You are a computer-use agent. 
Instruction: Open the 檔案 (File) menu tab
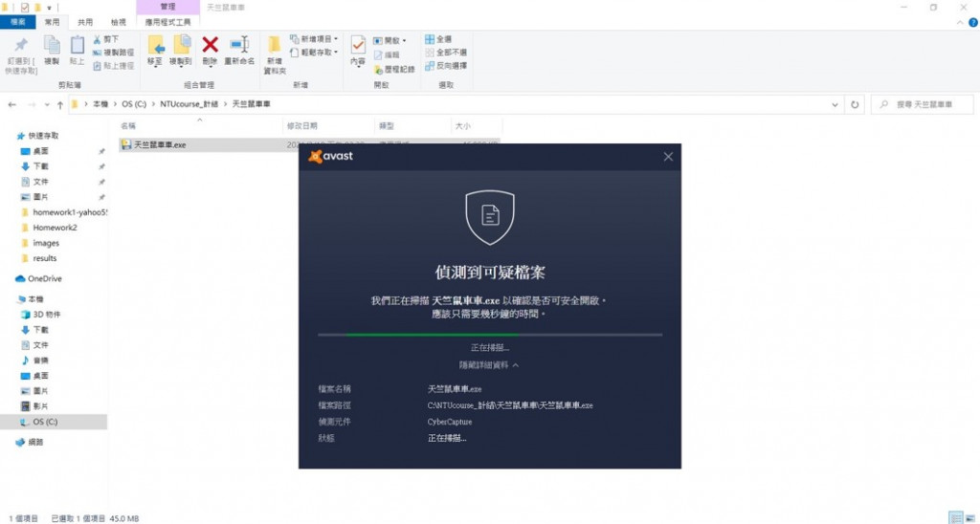pyautogui.click(x=18, y=22)
